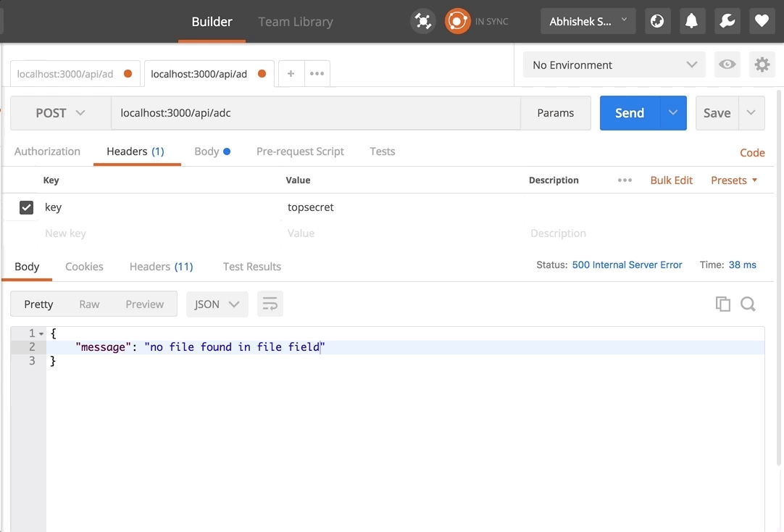Click the Bulk Edit link
Image resolution: width=784 pixels, height=532 pixels.
[x=671, y=180]
